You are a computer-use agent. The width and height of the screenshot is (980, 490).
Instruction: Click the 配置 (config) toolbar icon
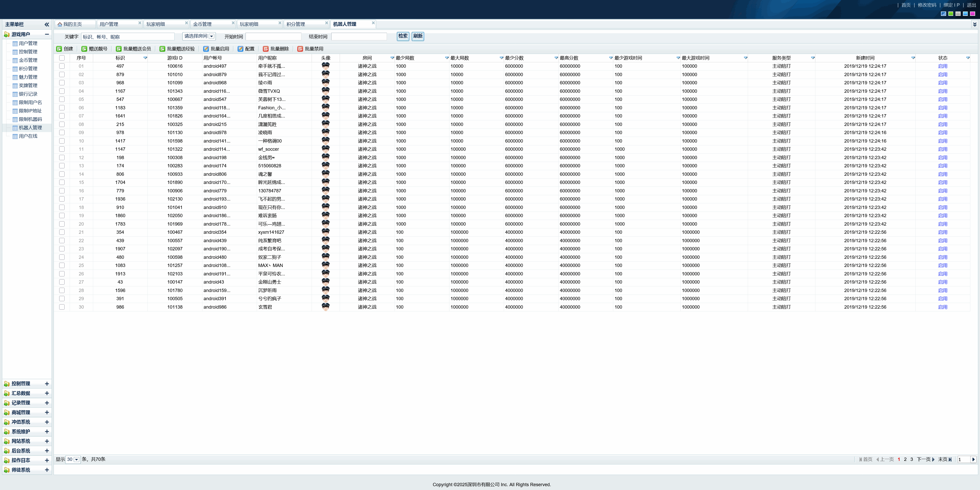click(240, 49)
